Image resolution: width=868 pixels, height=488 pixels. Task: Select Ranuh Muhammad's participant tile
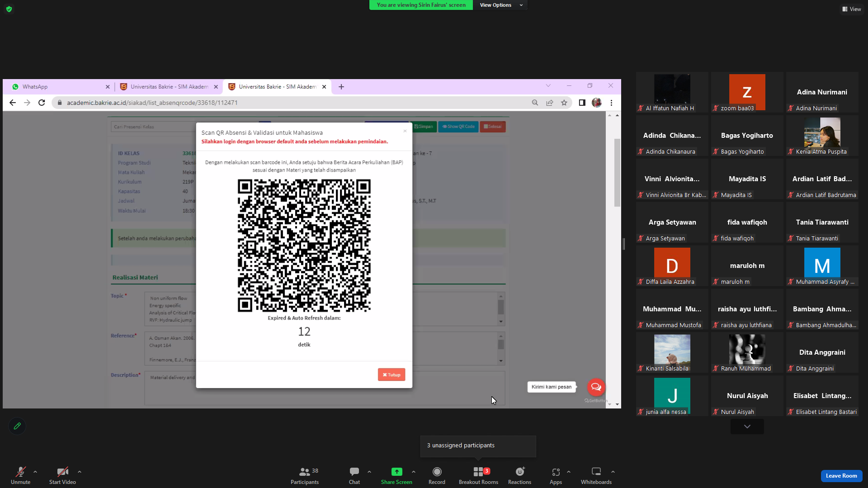747,353
